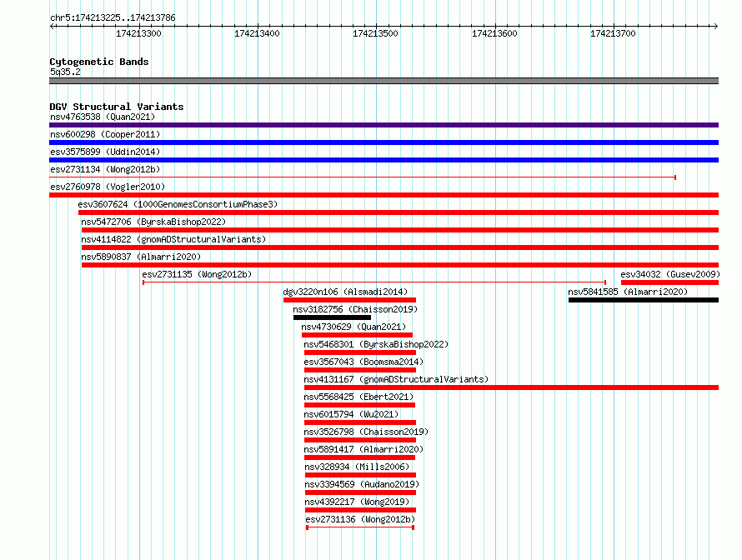Select the nsv600298 (Cooper2011) variant label
Screen dimensions: 742x560
pyautogui.click(x=105, y=134)
